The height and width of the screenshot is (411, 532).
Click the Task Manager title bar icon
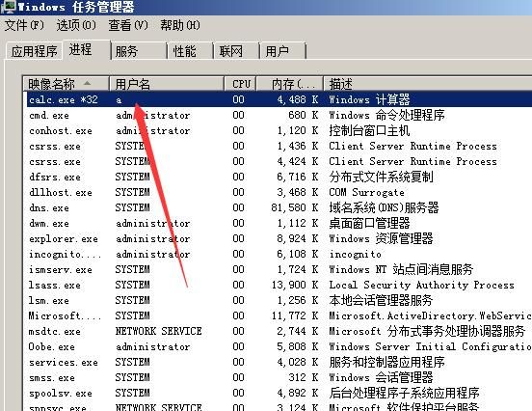pyautogui.click(x=8, y=7)
